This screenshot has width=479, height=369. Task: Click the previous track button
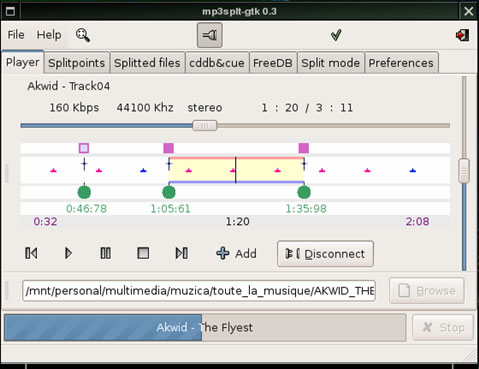point(31,253)
